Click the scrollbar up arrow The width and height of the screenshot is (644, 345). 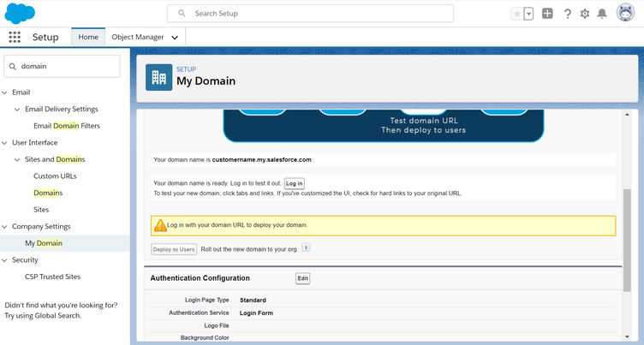tap(627, 115)
